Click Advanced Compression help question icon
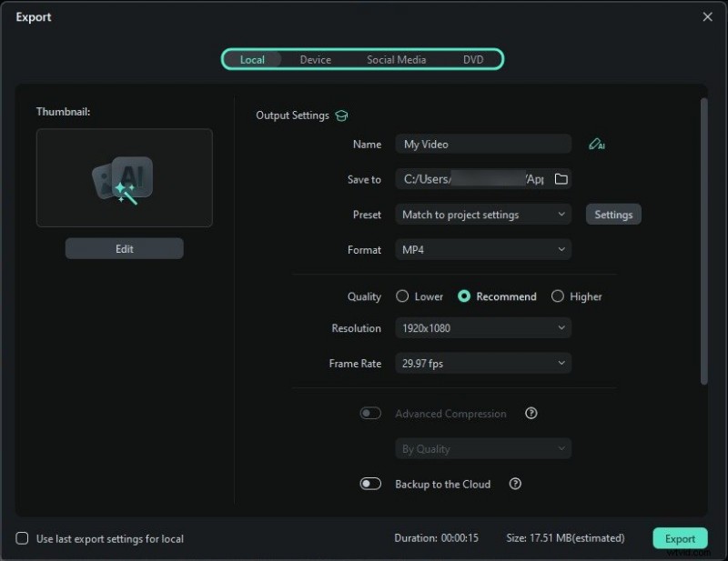Image resolution: width=728 pixels, height=561 pixels. click(531, 414)
